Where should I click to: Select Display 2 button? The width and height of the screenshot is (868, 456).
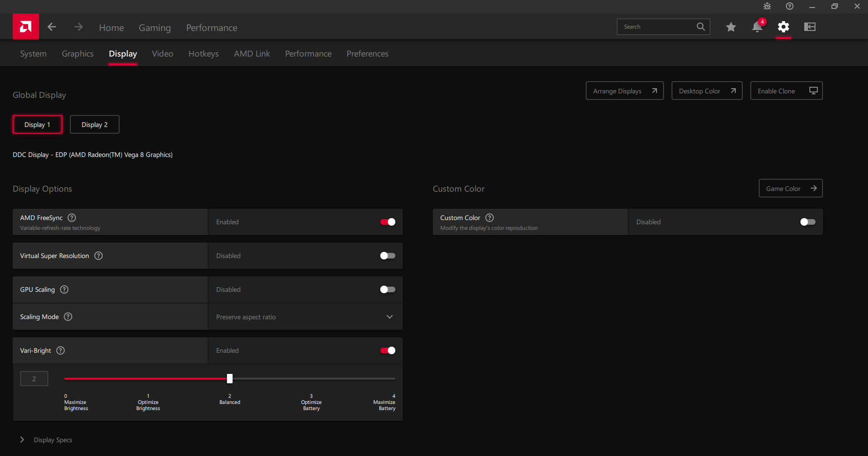95,124
